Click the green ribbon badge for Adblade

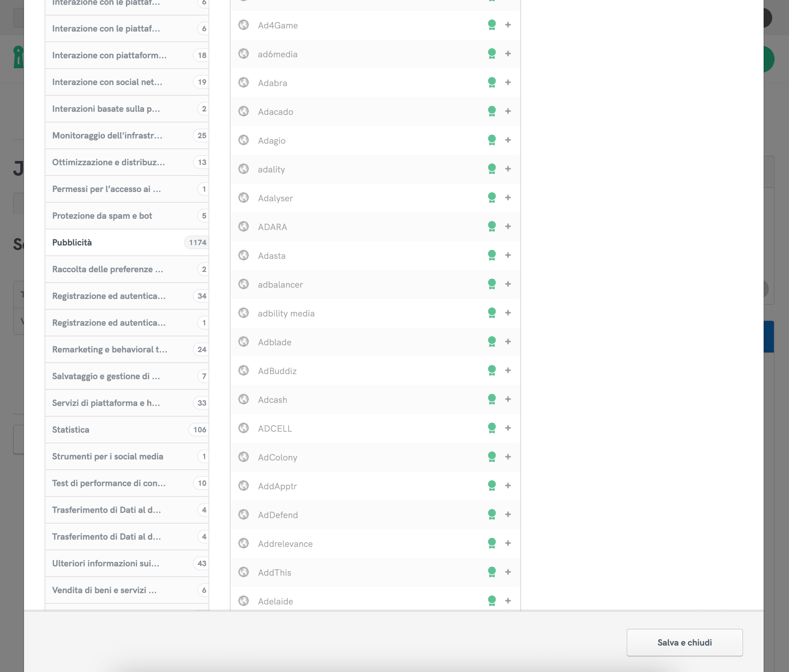[x=492, y=342]
